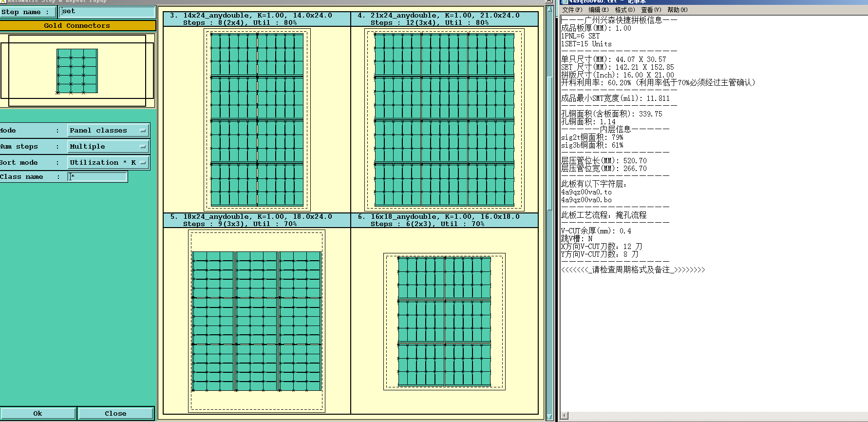Screen dimensions: 868x422
Task: Click the Gold Connectors button
Action: tap(77, 25)
